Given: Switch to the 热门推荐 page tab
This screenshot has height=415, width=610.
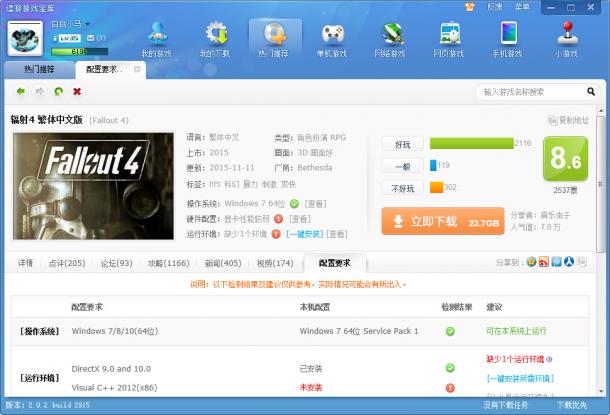Looking at the screenshot, I should 39,70.
